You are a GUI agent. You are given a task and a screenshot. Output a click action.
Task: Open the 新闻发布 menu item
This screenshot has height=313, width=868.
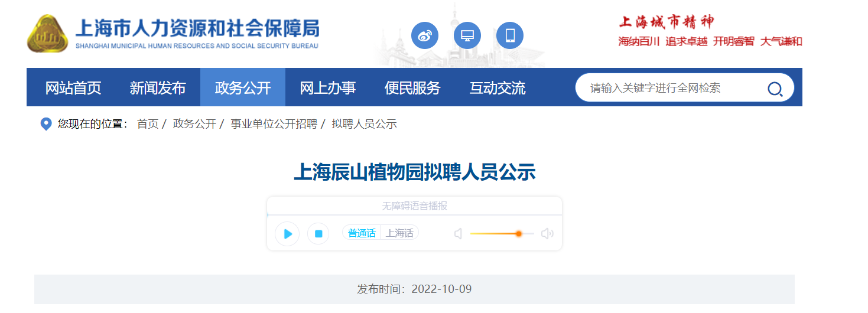(x=158, y=88)
